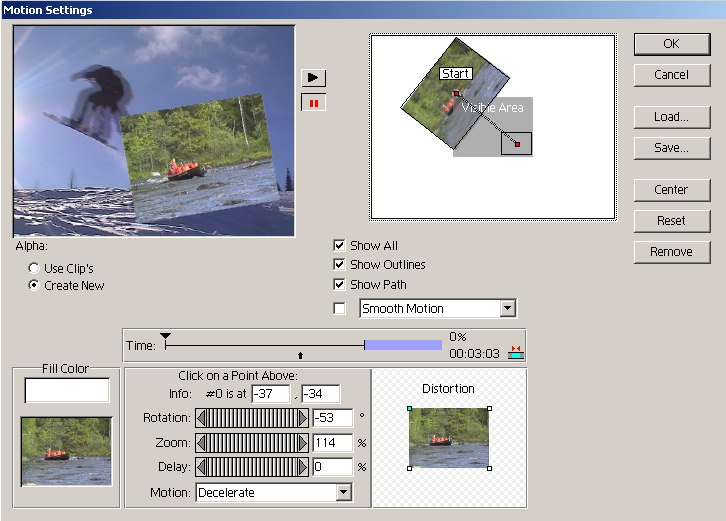Click the Zoom value field 114
This screenshot has width=726, height=521.
pos(332,443)
